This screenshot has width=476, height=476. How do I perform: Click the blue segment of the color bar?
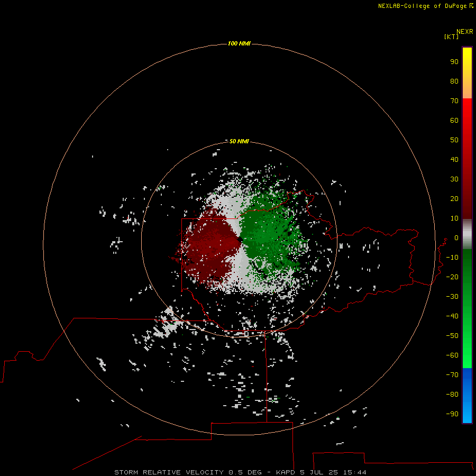467,395
